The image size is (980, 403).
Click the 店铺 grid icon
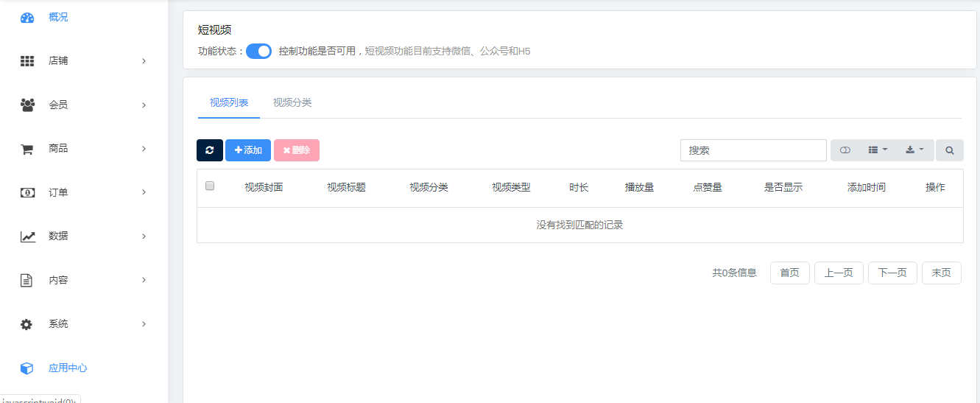(x=27, y=61)
